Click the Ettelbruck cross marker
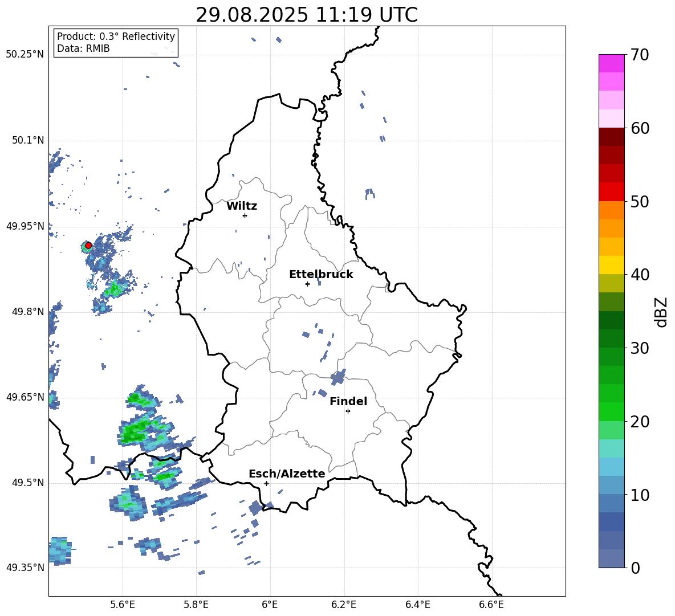This screenshot has height=616, width=675. coord(307,284)
